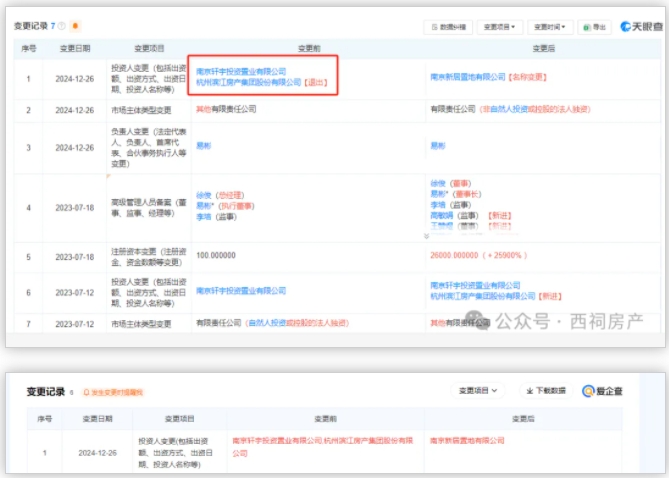Click the orange bell icon beside 变更记录
Image resolution: width=669 pixels, height=478 pixels.
(x=76, y=25)
